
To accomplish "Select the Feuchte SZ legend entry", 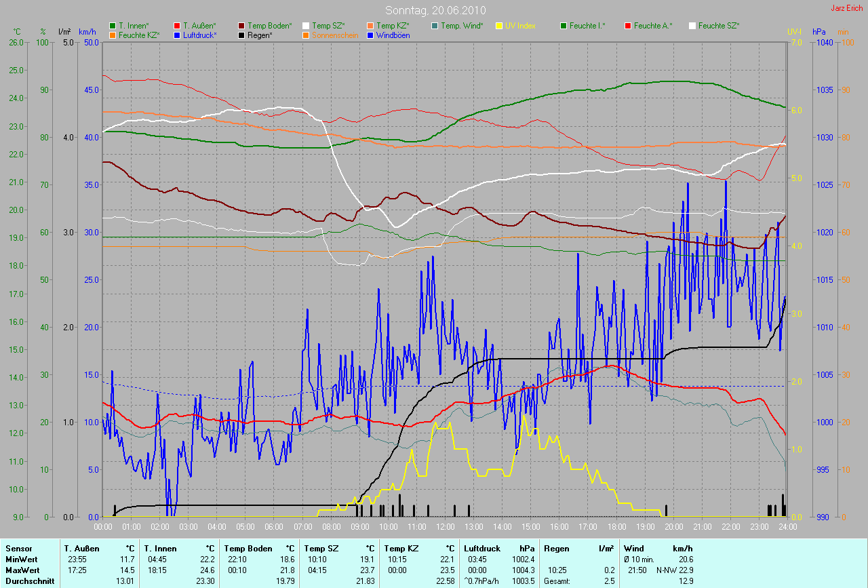I will [719, 26].
